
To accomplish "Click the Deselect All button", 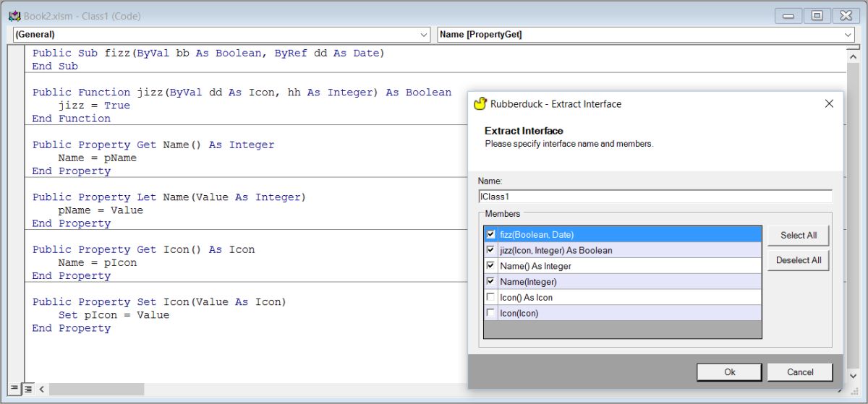I will (799, 260).
